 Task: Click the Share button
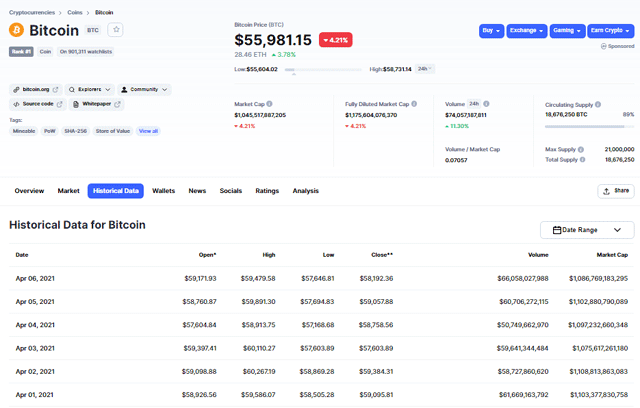click(616, 191)
